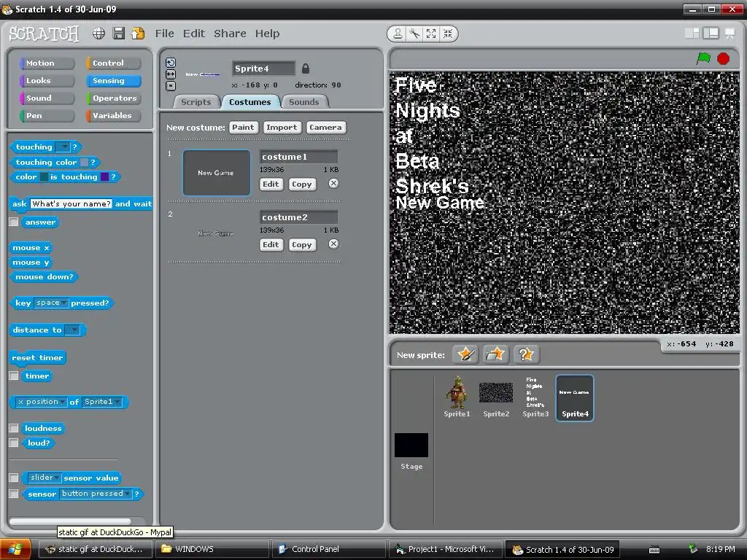Open the button pressed sensor dropdown
This screenshot has width=747, height=560.
96,494
